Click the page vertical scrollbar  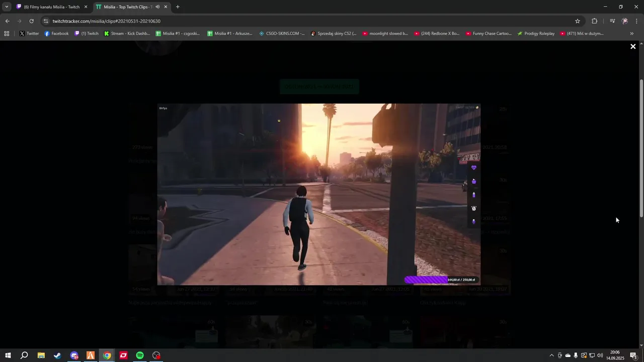[x=641, y=148]
